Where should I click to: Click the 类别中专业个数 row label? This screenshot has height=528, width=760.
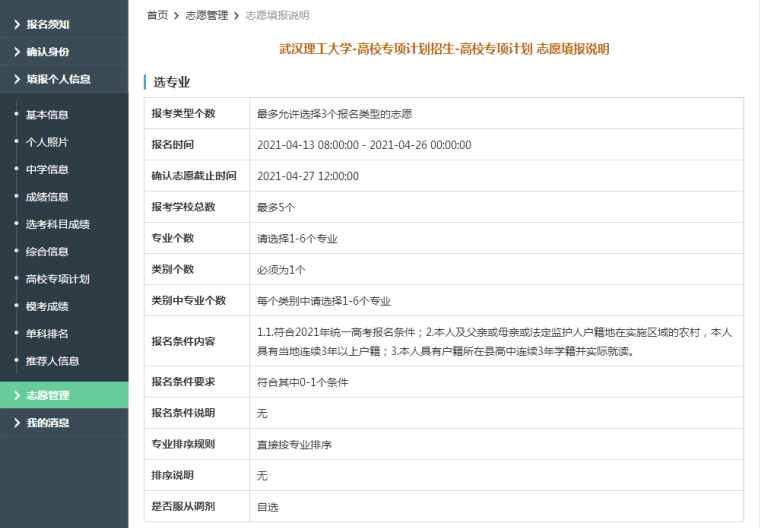pos(189,300)
